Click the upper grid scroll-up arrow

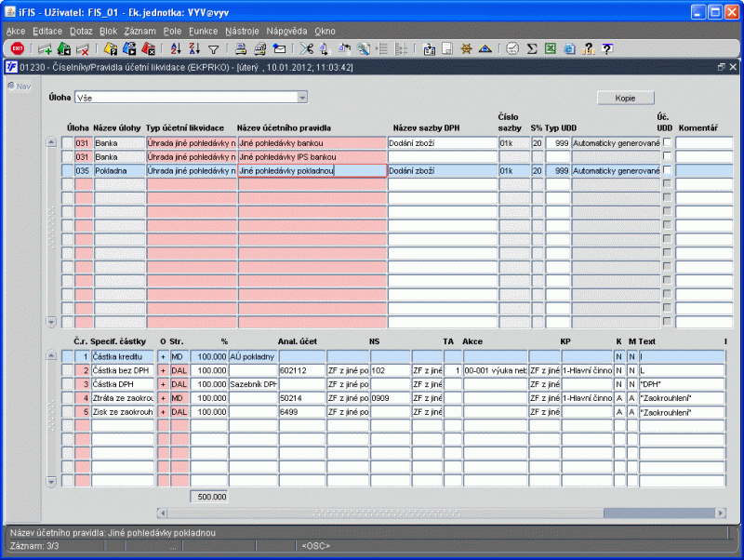tap(51, 142)
